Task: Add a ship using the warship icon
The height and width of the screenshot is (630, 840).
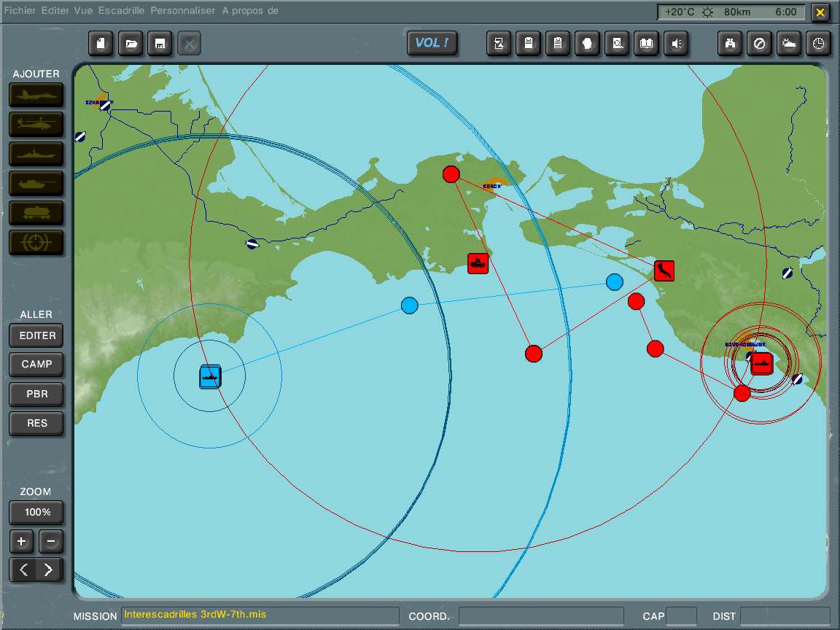Action: tap(36, 155)
